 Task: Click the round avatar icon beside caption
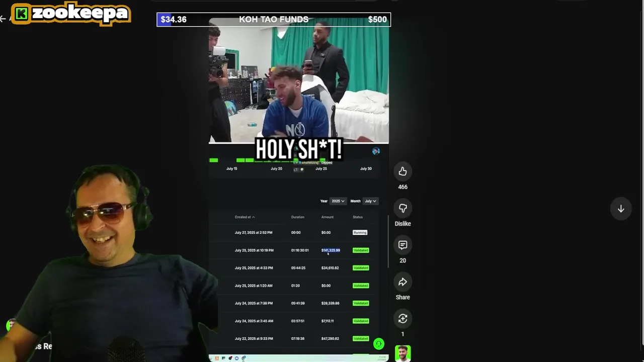pyautogui.click(x=376, y=151)
